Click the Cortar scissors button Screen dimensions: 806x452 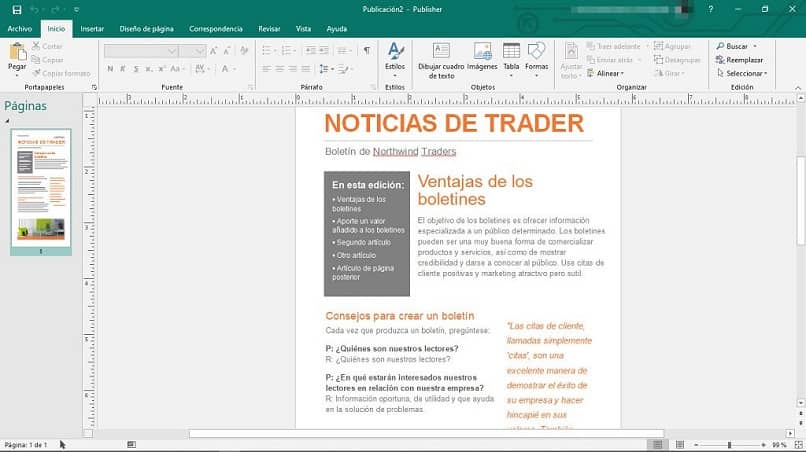coord(47,46)
